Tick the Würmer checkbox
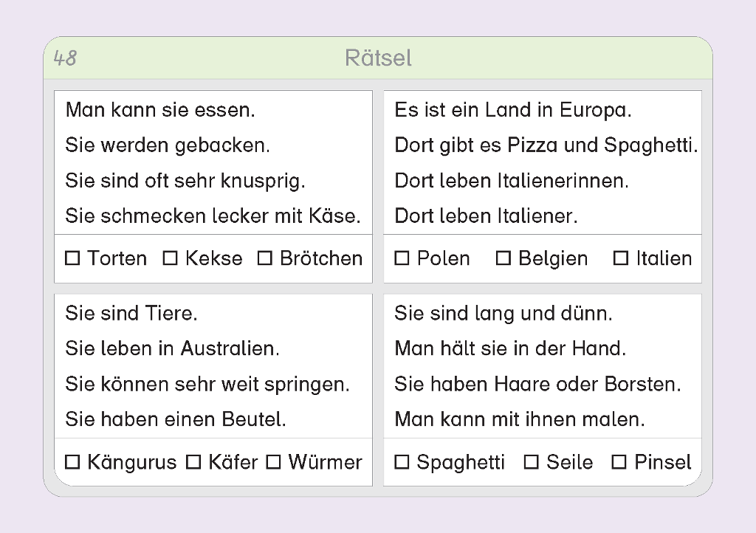Viewport: 756px width, 533px height. 274,462
